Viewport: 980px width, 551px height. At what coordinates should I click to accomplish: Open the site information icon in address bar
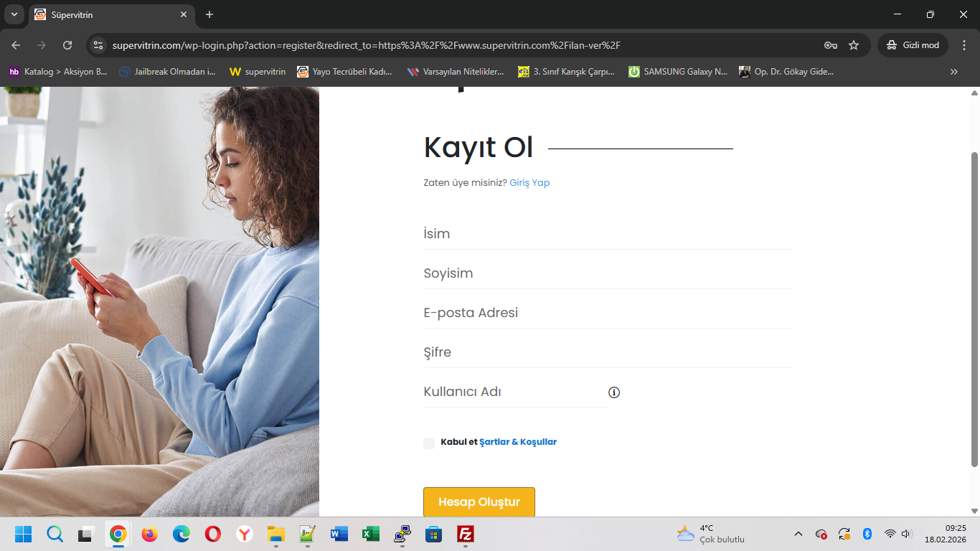[98, 45]
